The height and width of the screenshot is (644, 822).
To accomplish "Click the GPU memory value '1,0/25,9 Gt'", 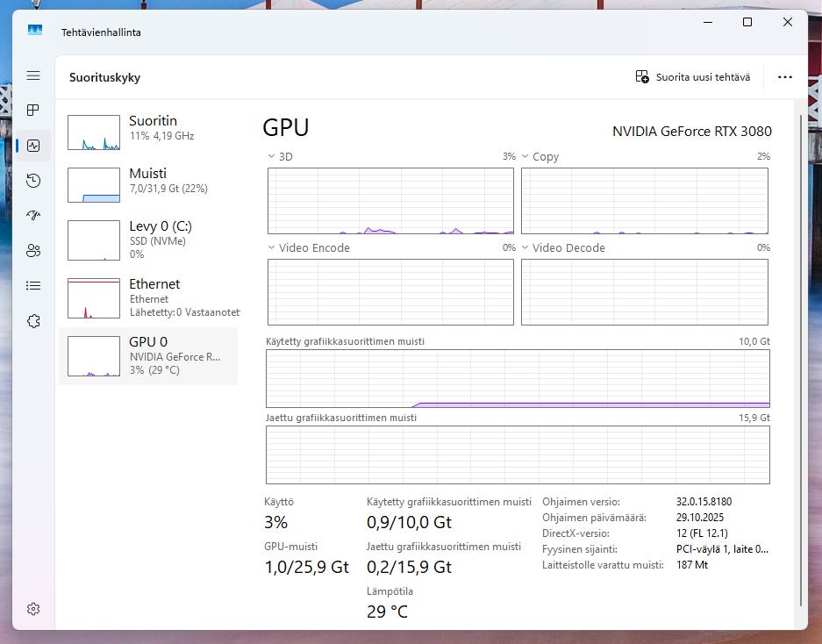I will [307, 567].
